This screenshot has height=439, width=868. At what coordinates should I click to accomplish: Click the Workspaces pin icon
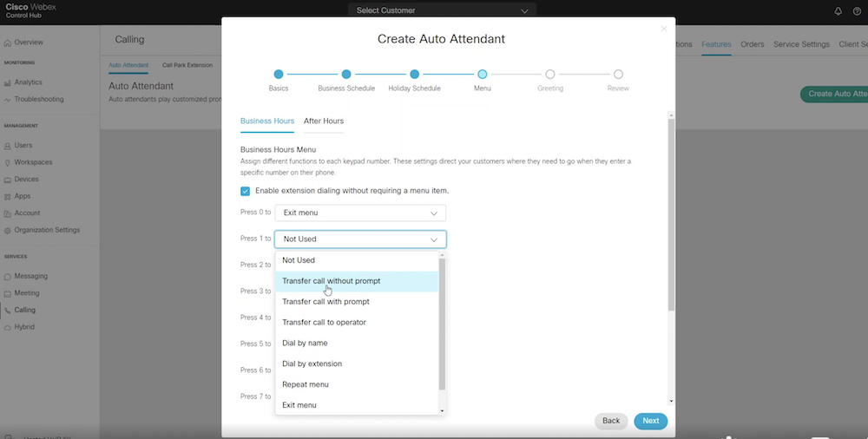(x=8, y=163)
